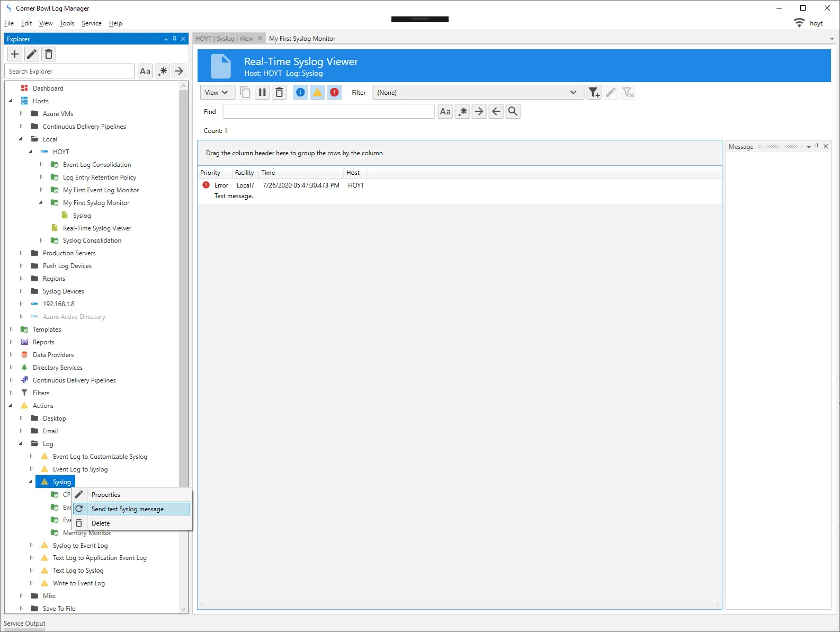The image size is (840, 632).
Task: Toggle the red error severity filter
Action: (x=334, y=92)
